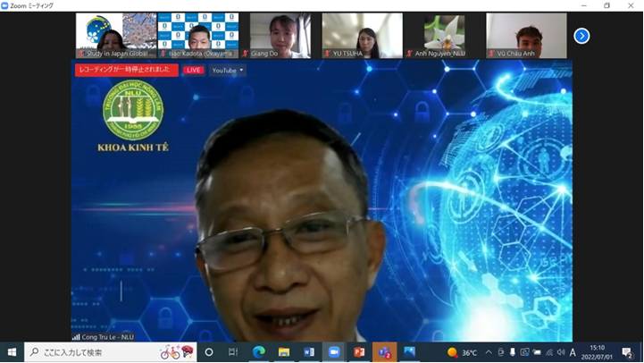Open the Windows Start menu

[x=12, y=352]
